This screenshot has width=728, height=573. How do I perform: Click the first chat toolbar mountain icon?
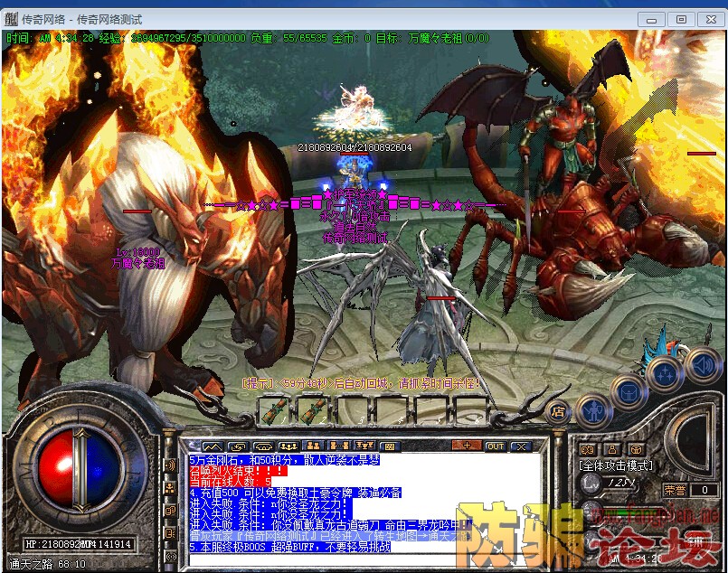click(213, 446)
